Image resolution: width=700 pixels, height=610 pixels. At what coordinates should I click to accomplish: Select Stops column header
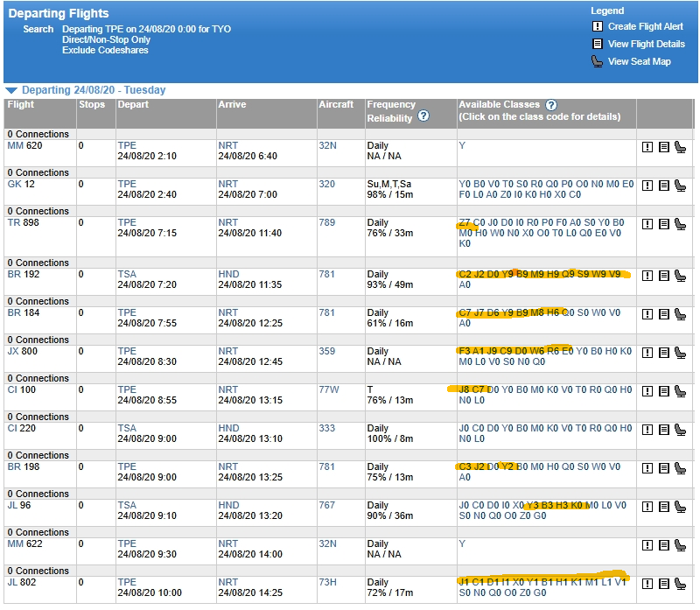point(92,104)
